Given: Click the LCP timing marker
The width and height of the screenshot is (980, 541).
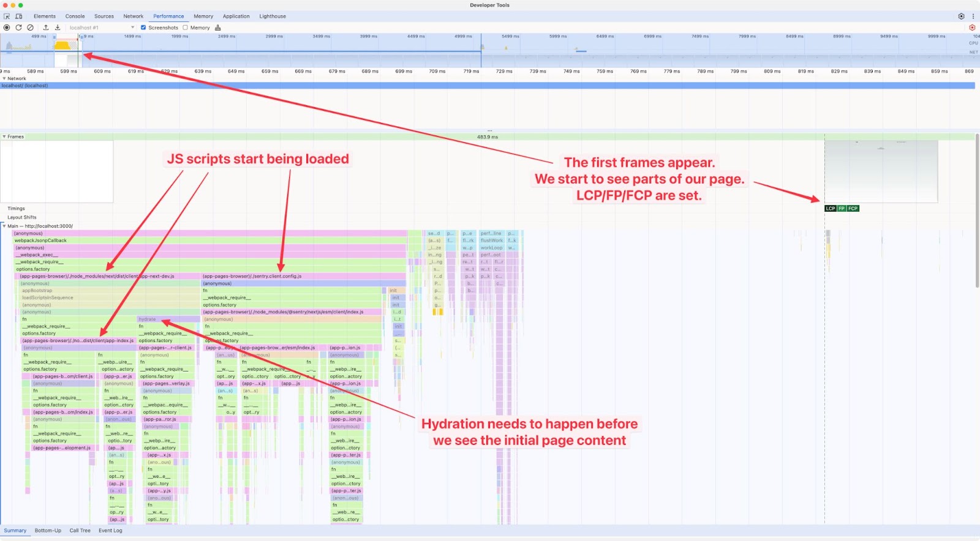Looking at the screenshot, I should click(830, 209).
